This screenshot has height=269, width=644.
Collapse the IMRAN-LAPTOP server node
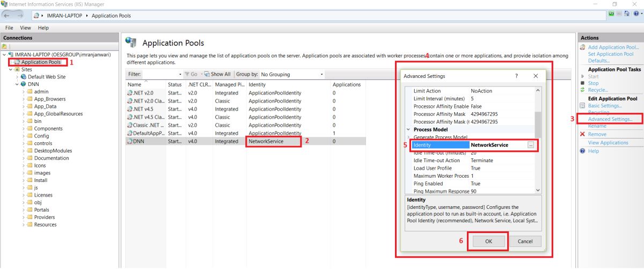5,55
